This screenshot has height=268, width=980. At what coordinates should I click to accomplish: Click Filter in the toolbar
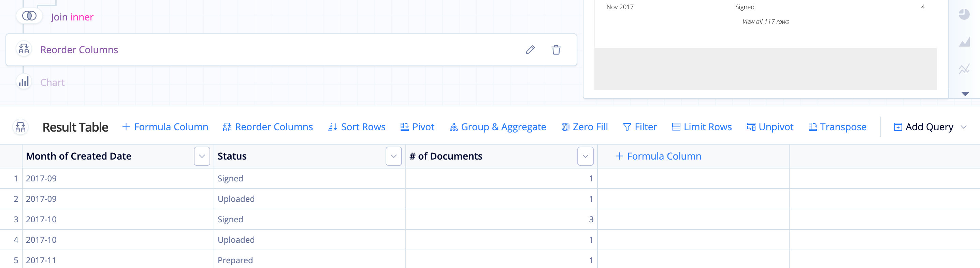click(640, 127)
